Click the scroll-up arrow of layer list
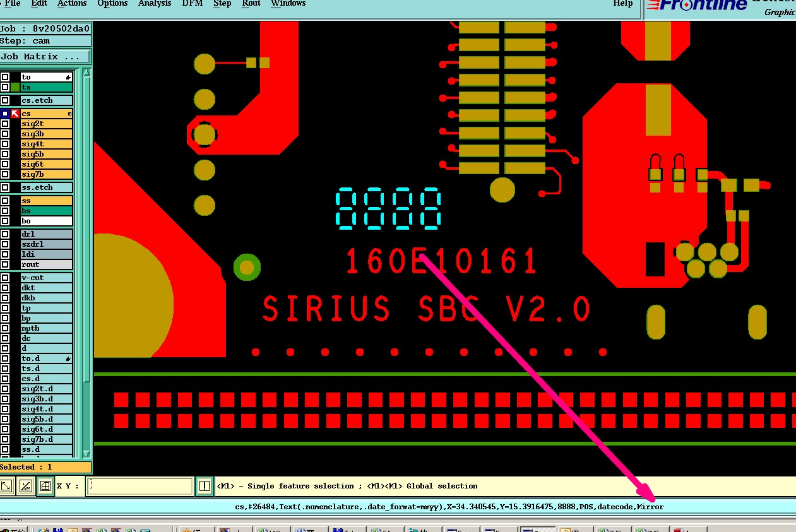The image size is (796, 532). (x=86, y=73)
